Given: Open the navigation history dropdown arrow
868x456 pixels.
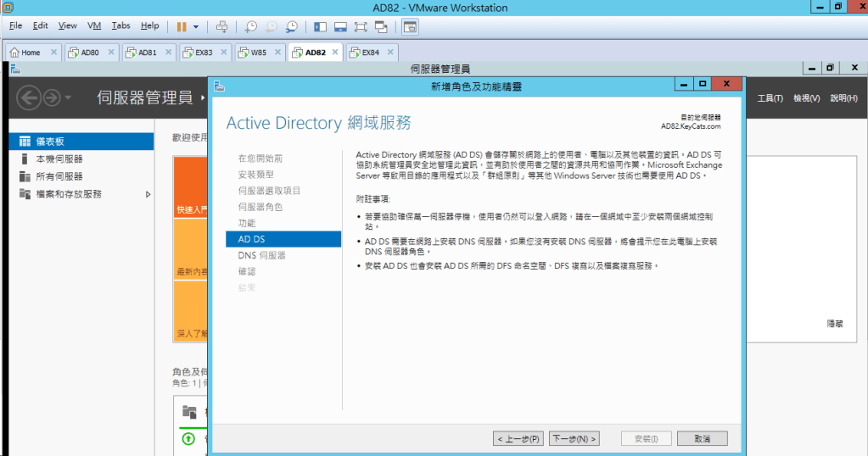Looking at the screenshot, I should (68, 98).
